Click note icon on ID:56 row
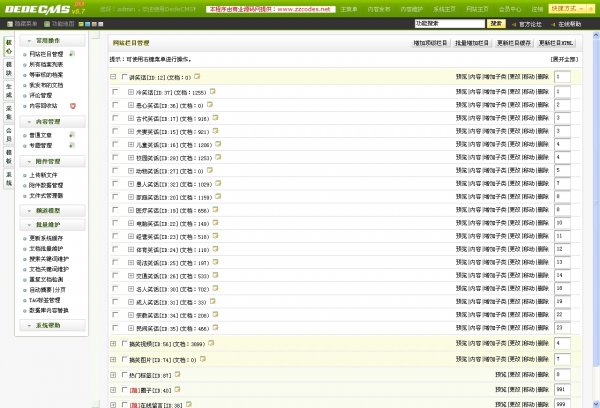600x408 pixels. [211, 343]
